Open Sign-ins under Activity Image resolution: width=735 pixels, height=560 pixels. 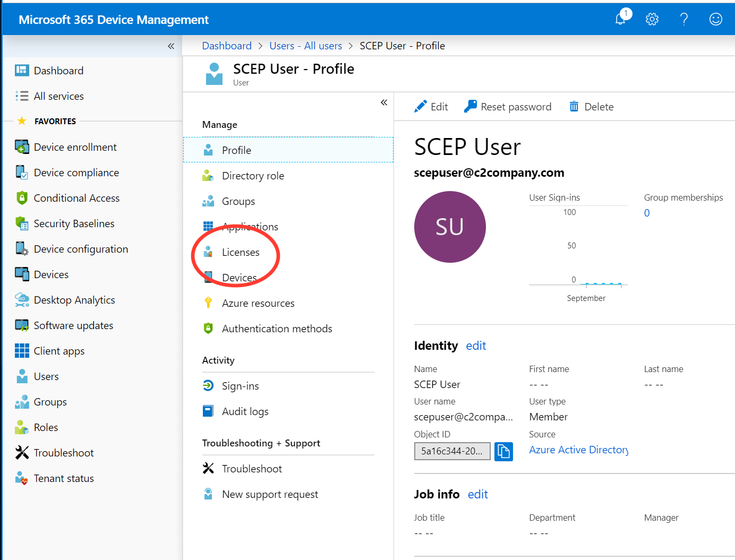[x=241, y=386]
